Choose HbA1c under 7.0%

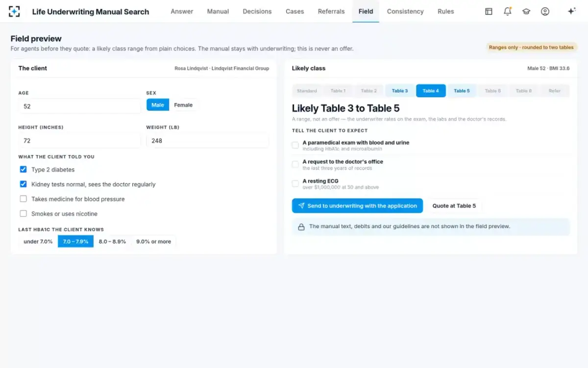pyautogui.click(x=38, y=241)
